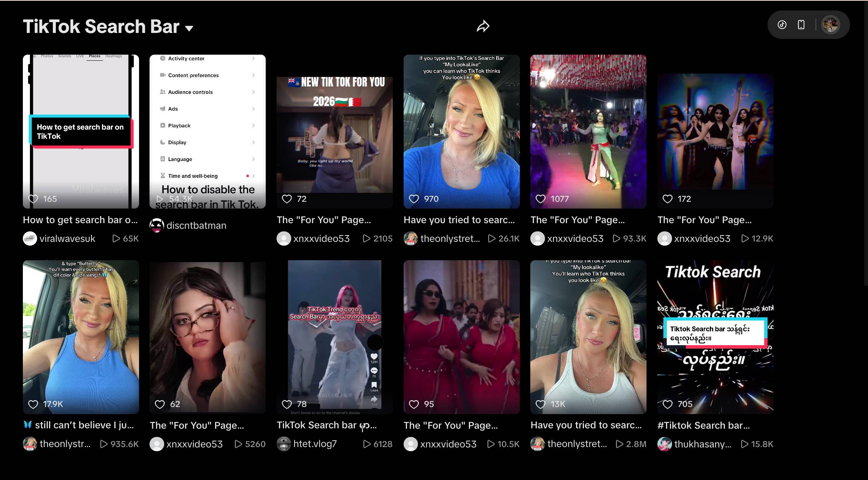Image resolution: width=868 pixels, height=480 pixels.
Task: Open the 'Have you tried to searc...' title above 26.1K
Action: click(x=459, y=220)
